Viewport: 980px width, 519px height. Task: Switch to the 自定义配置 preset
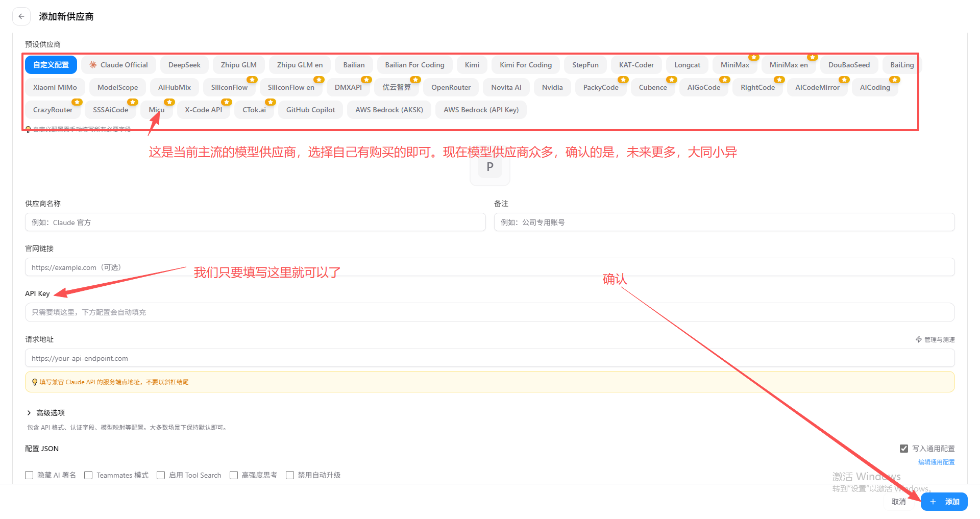tap(51, 65)
